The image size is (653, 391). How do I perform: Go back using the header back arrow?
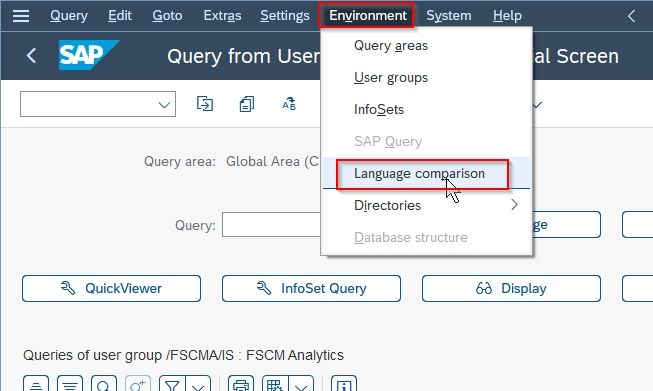point(31,55)
